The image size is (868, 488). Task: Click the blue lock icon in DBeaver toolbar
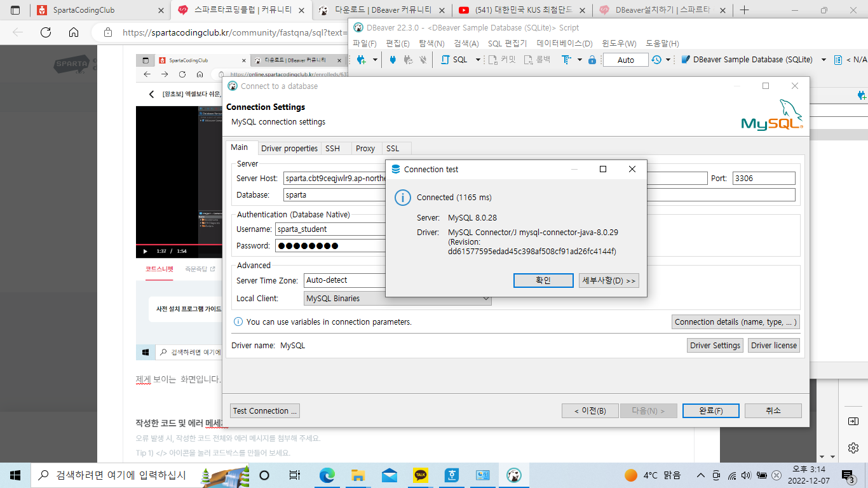tap(592, 60)
